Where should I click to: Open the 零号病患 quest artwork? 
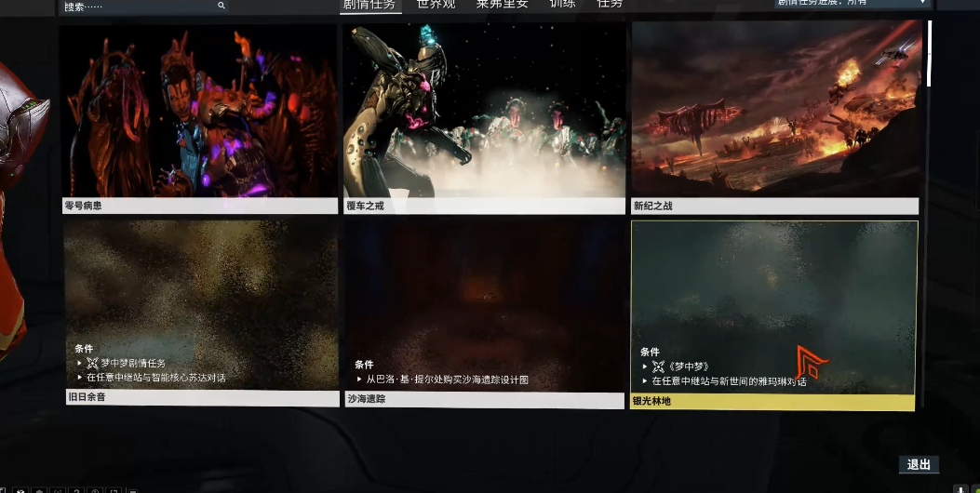coord(199,112)
